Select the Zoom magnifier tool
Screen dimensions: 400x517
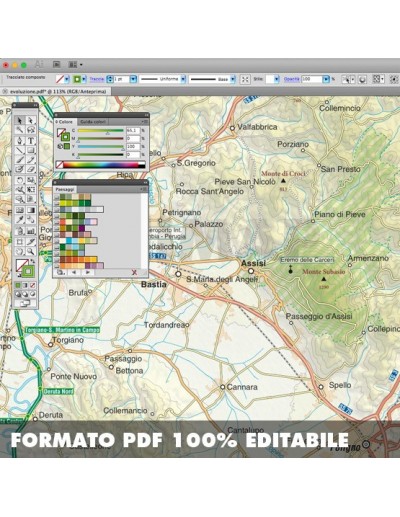[31, 250]
